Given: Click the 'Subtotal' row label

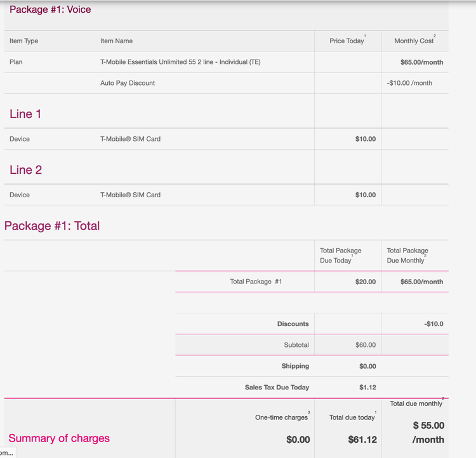Looking at the screenshot, I should (x=296, y=345).
